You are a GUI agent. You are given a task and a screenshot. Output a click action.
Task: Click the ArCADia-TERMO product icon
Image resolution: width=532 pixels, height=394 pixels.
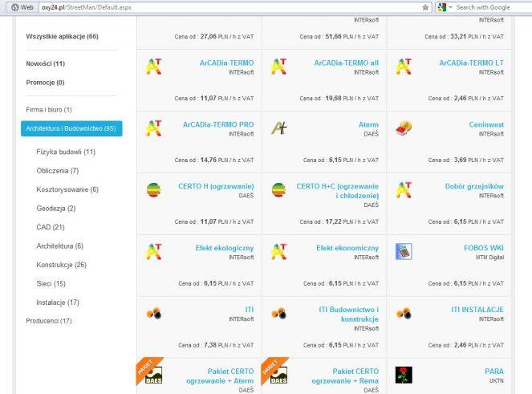(154, 67)
